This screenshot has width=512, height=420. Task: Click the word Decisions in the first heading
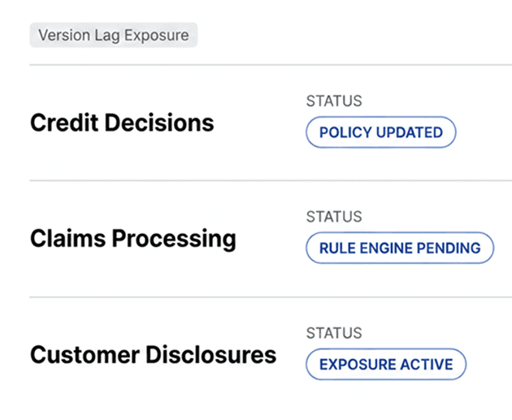pyautogui.click(x=159, y=123)
